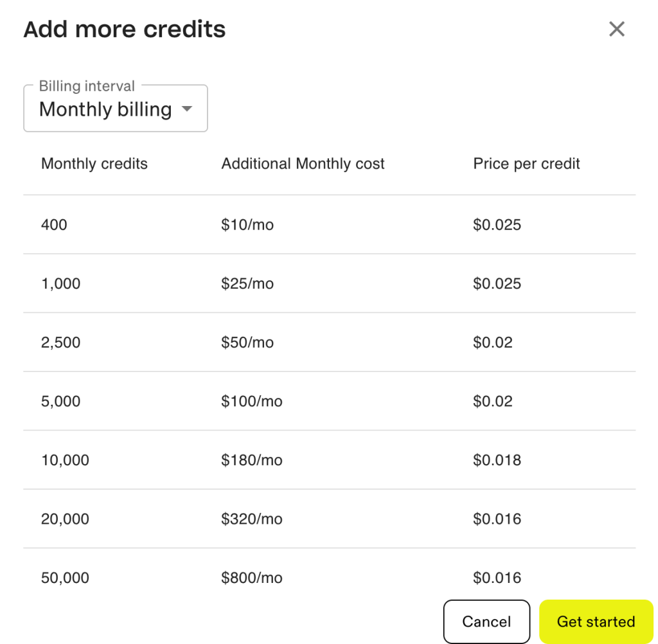
Task: Close the Add more credits dialog
Action: pos(616,29)
